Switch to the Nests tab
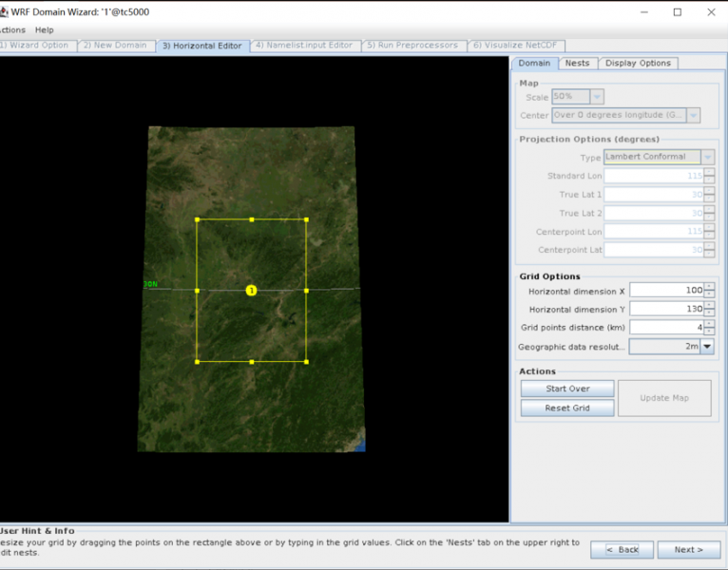 pos(577,64)
